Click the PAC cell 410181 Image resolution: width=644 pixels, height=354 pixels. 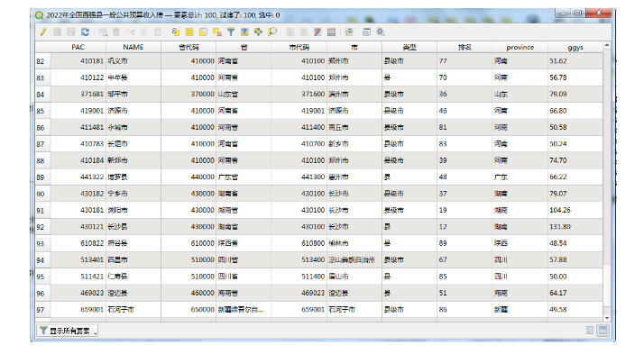(x=78, y=61)
